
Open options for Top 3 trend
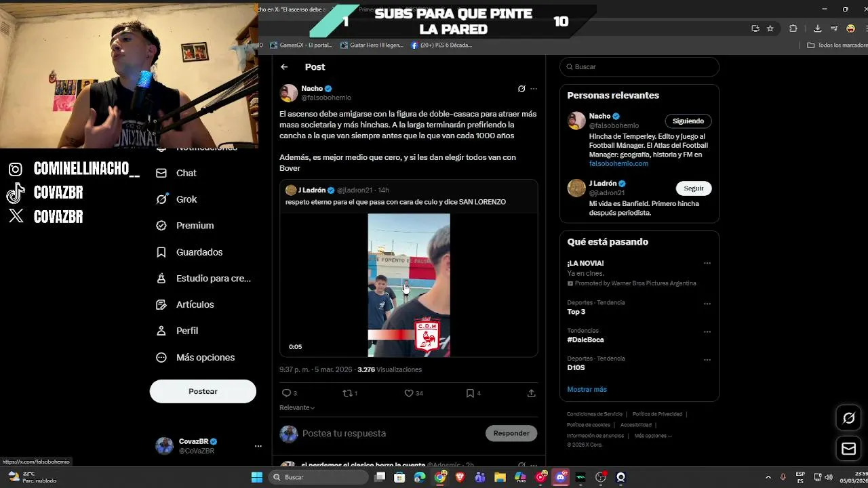[707, 304]
